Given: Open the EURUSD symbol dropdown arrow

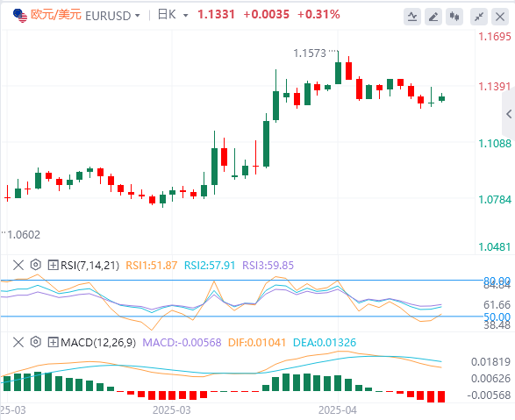Looking at the screenshot, I should tap(137, 16).
